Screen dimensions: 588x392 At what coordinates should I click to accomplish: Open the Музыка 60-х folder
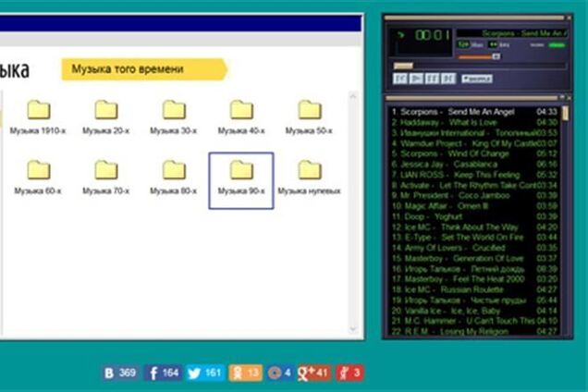coord(38,178)
